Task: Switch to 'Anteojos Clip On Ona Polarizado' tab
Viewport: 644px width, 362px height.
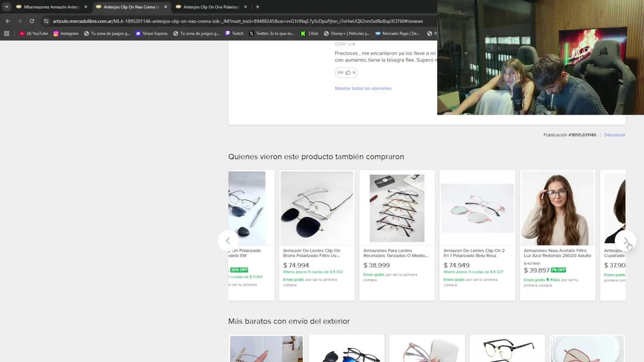Action: click(211, 7)
